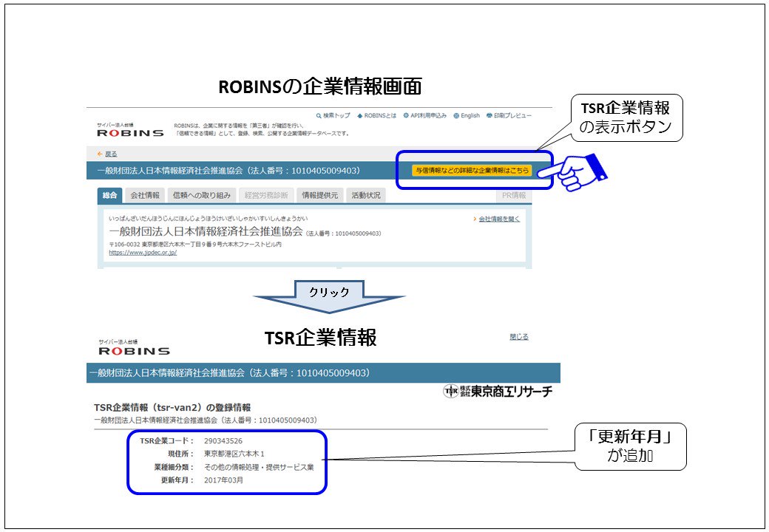Click the 検索トップ magnifier link
This screenshot has width=769, height=532.
333,115
